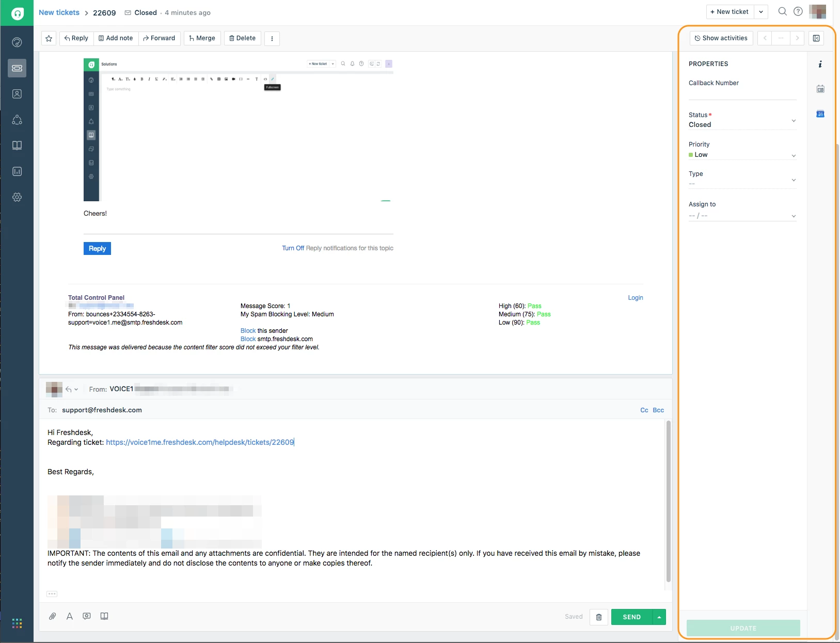Open the Google Calendar 31 icon
Viewport: 840px width, 643px height.
coord(820,114)
